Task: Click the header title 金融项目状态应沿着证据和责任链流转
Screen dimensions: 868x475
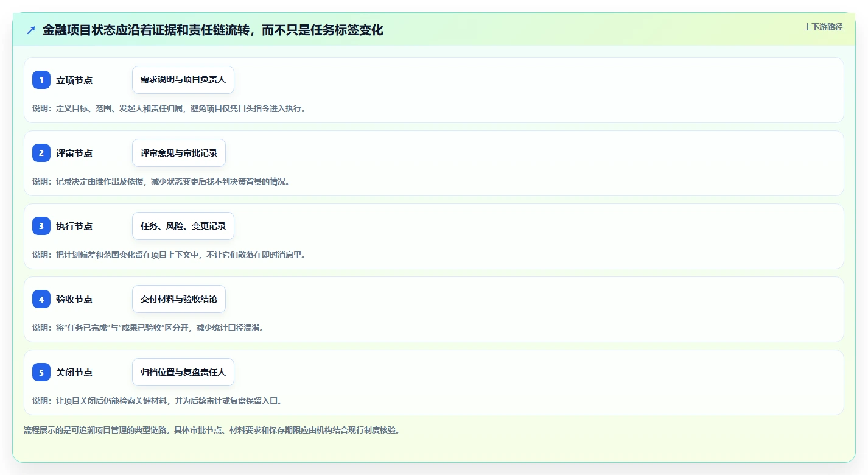Action: tap(213, 30)
